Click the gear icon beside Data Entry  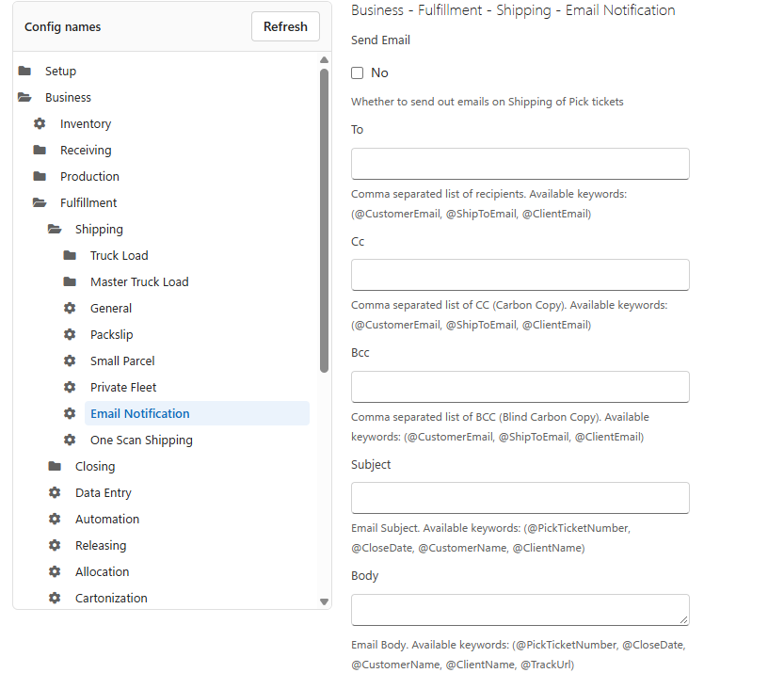[55, 493]
